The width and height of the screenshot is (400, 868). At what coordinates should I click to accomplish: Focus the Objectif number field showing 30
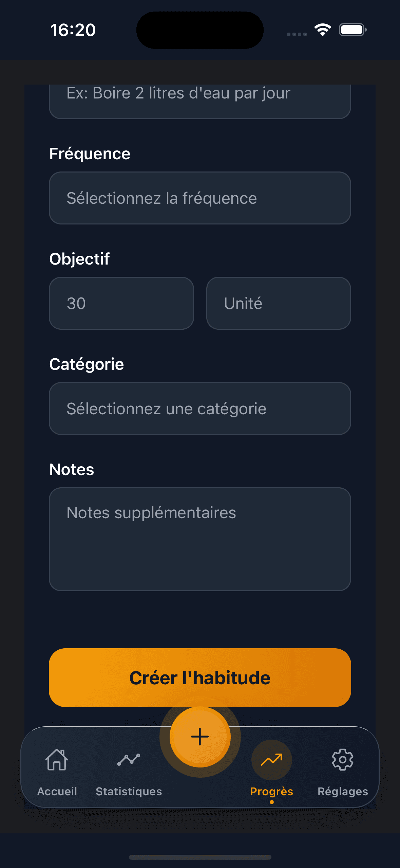pyautogui.click(x=121, y=303)
